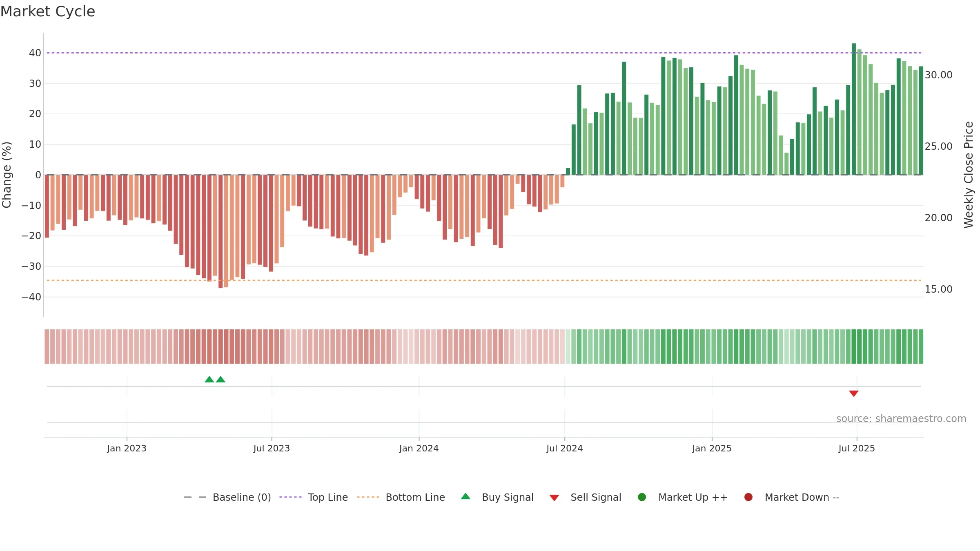
Task: Click the Jul 2024 axis label
Action: tap(565, 448)
